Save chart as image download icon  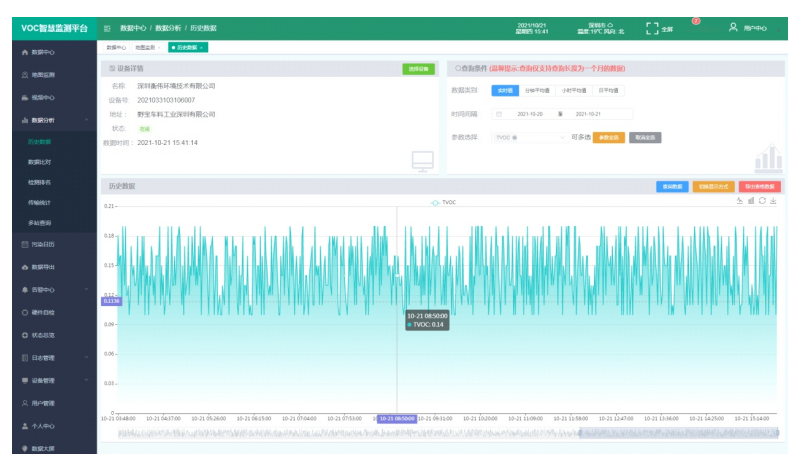point(773,201)
